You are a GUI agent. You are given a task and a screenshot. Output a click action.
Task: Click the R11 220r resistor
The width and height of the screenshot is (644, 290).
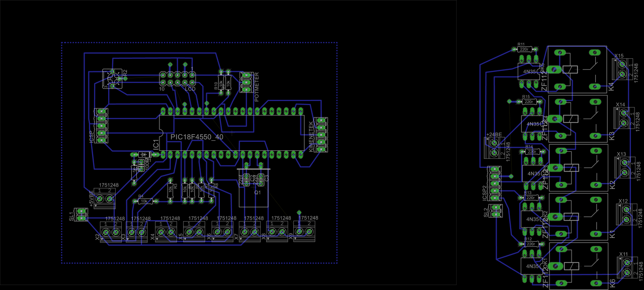pos(524,49)
